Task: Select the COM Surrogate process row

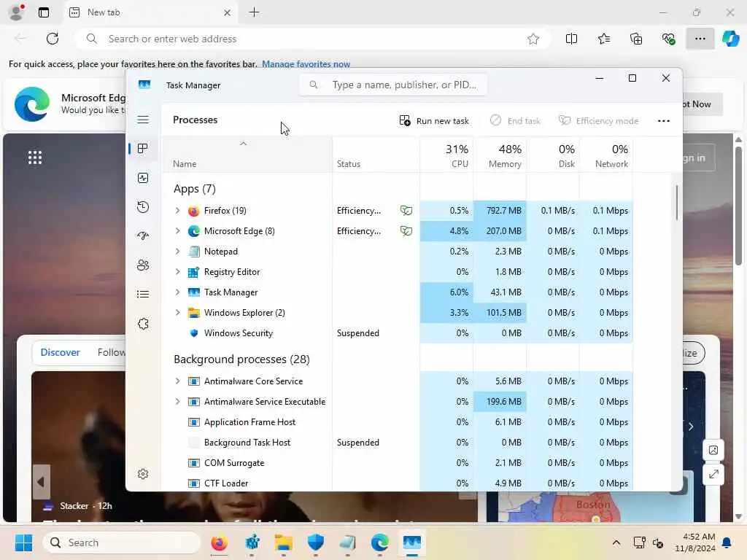Action: click(398, 463)
